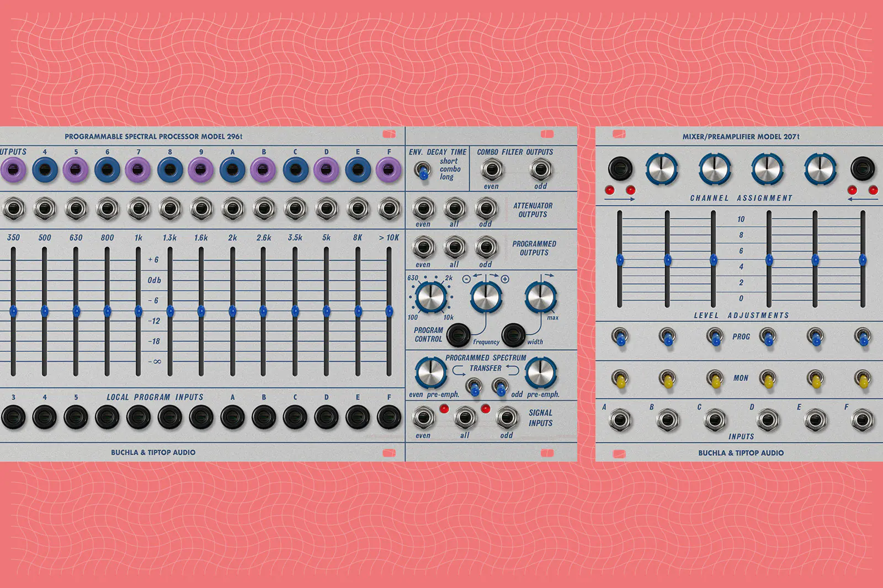Select the ATTENUATOR OUTPUTS odd jack

pyautogui.click(x=485, y=209)
